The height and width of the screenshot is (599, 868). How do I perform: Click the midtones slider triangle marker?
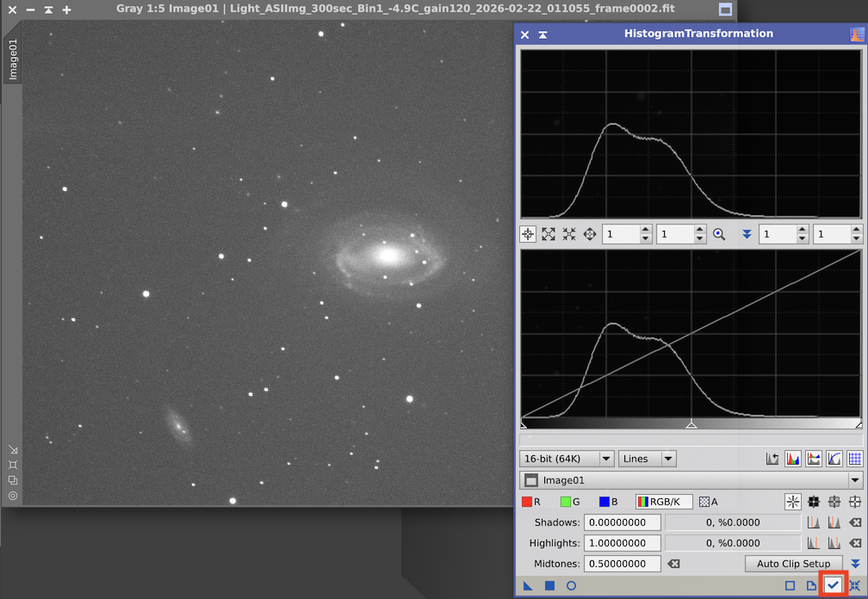coord(691,424)
